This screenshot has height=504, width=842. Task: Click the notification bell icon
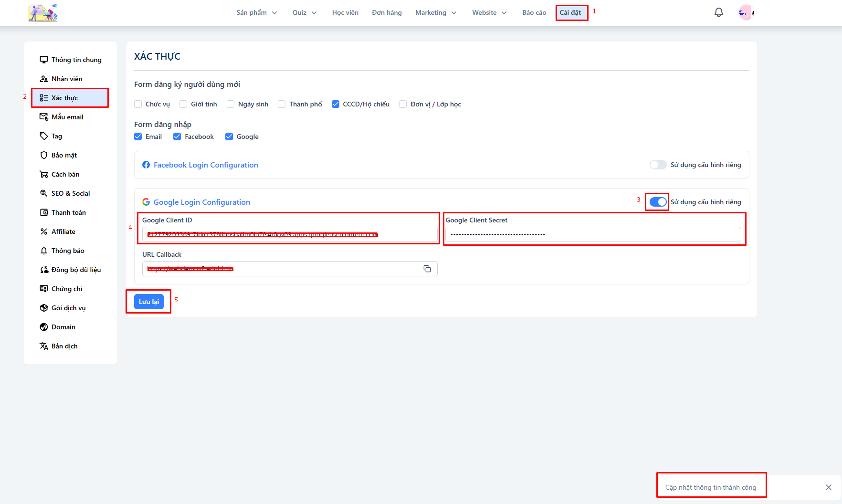[718, 12]
